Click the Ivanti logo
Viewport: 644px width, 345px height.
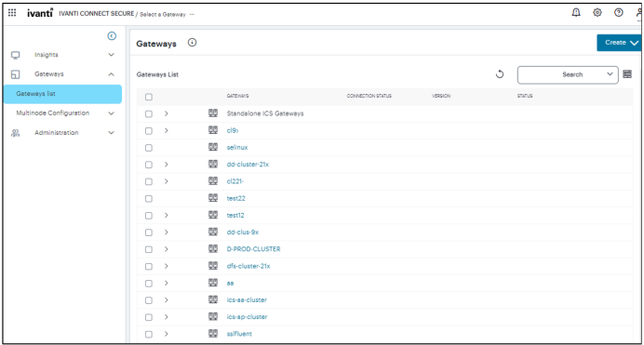(40, 13)
